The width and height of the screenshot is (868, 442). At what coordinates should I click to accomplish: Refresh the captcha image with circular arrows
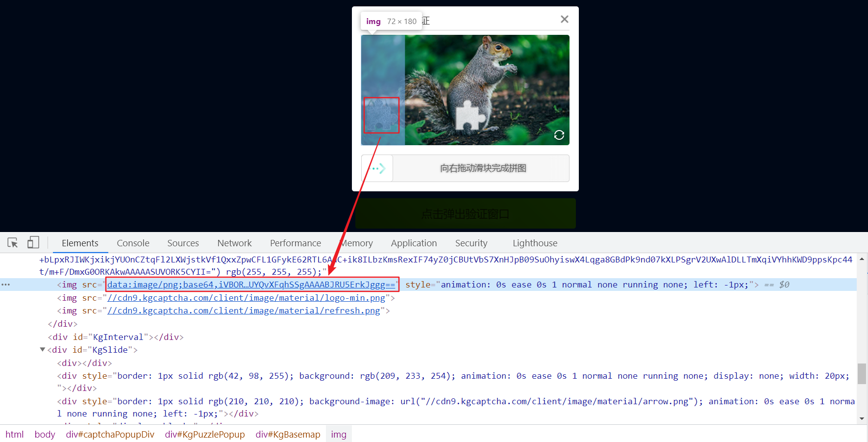[559, 135]
